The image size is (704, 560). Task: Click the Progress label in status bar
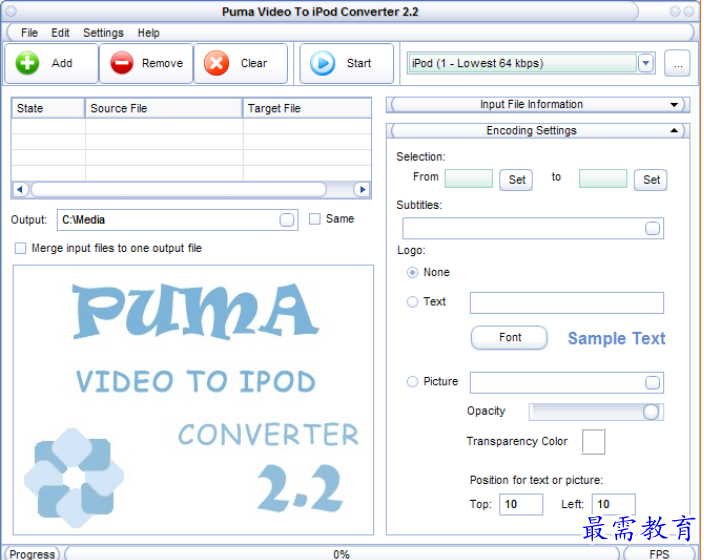[32, 554]
